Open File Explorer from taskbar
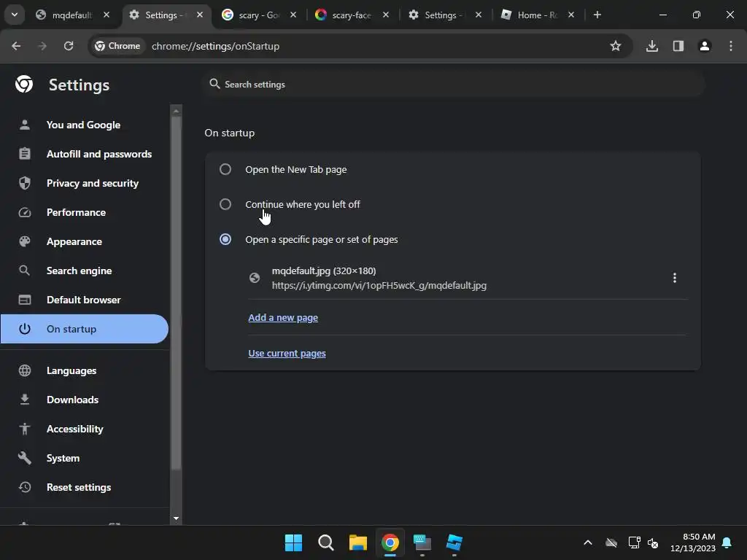This screenshot has height=560, width=747. click(x=357, y=542)
